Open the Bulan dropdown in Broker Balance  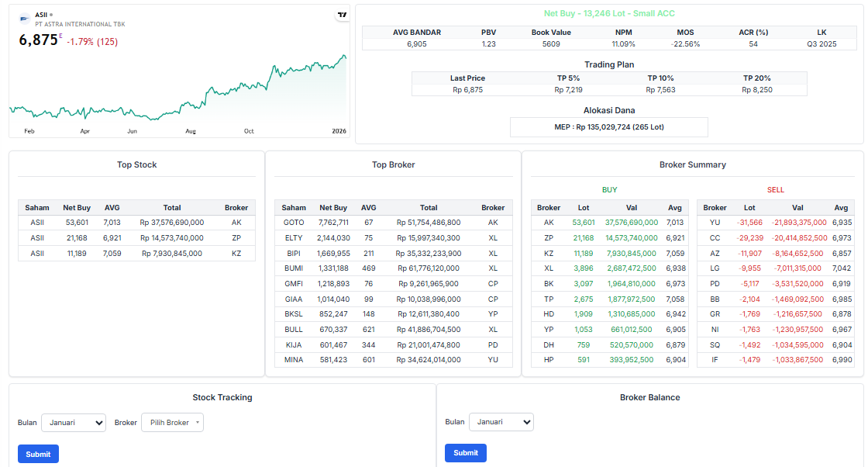[501, 422]
